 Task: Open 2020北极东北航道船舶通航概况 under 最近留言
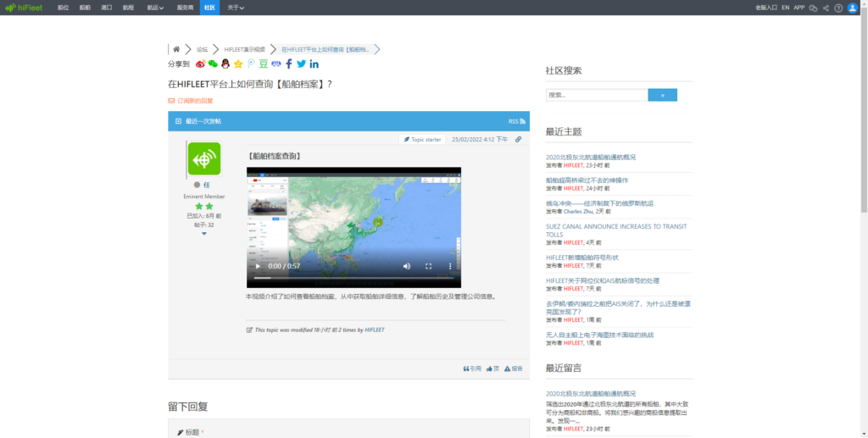click(x=591, y=394)
